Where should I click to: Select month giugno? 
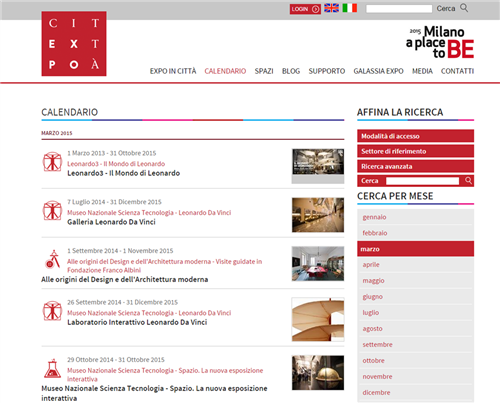coord(415,297)
